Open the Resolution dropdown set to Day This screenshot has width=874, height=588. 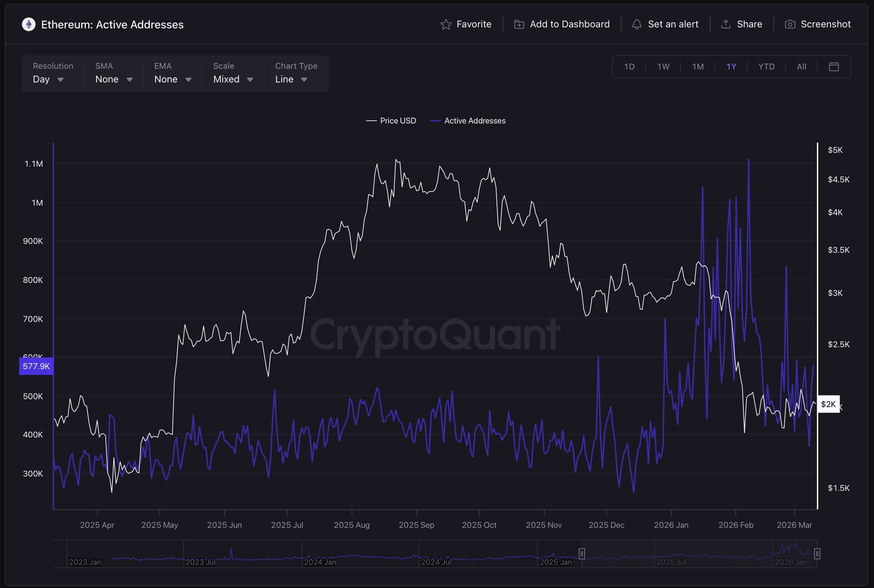48,79
